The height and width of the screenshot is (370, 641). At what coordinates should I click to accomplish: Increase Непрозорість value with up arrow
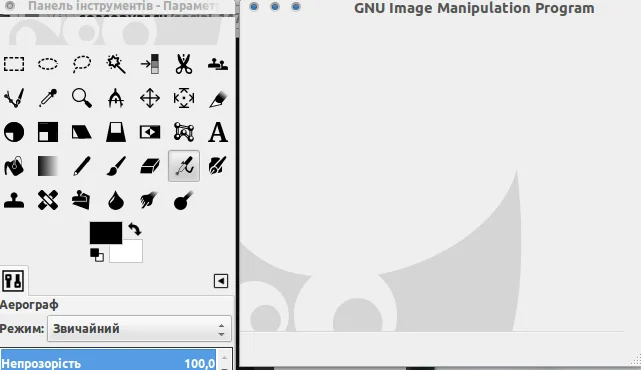coord(224,357)
